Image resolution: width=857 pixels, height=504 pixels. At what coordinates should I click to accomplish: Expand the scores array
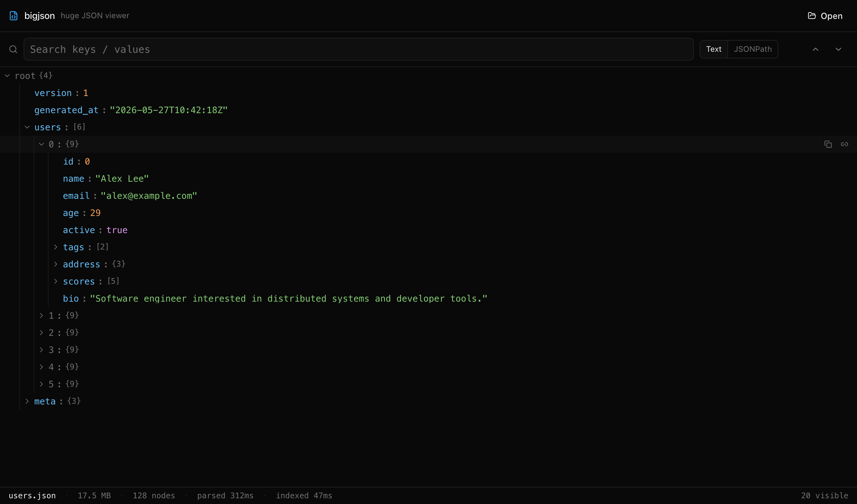[56, 281]
